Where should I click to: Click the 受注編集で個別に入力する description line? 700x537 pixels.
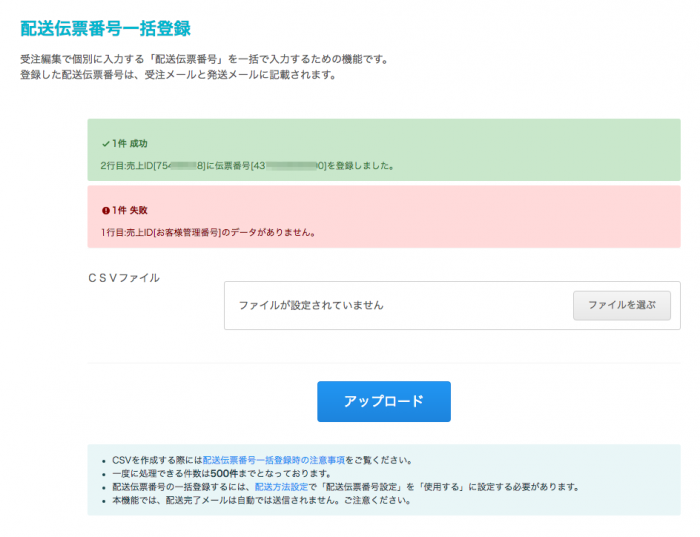tap(205, 59)
